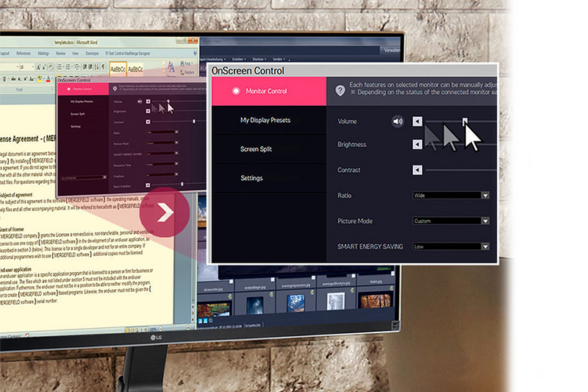Select the white frosted tree thumbnail
Screen dimensions: 588x392
click(335, 302)
